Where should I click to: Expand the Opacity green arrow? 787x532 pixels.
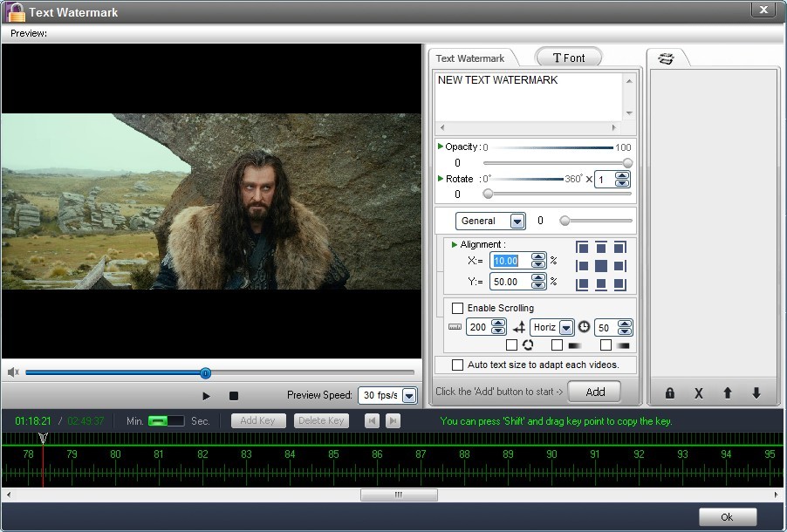[440, 147]
